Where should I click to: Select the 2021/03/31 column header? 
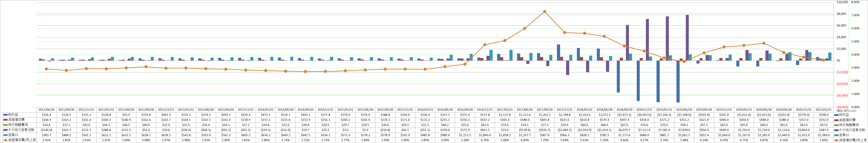pos(823,110)
